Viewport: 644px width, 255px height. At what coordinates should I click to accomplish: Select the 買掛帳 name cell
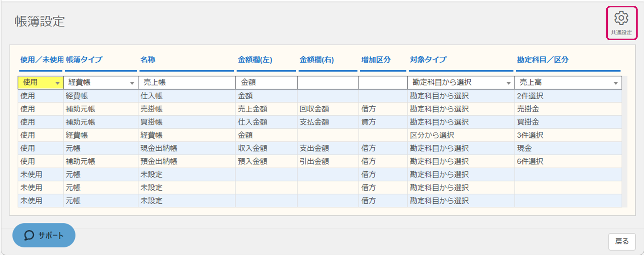click(152, 122)
